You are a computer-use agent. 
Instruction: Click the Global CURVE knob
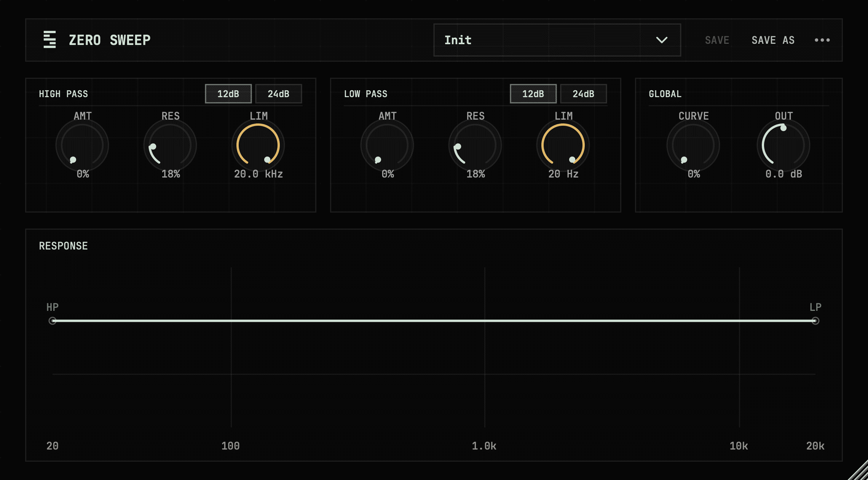pos(693,145)
